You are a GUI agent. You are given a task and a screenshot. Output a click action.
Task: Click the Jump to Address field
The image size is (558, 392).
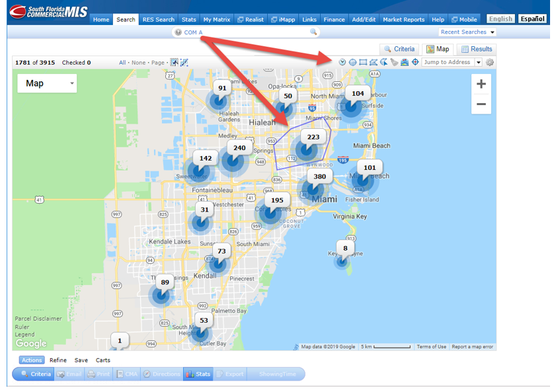coord(448,62)
